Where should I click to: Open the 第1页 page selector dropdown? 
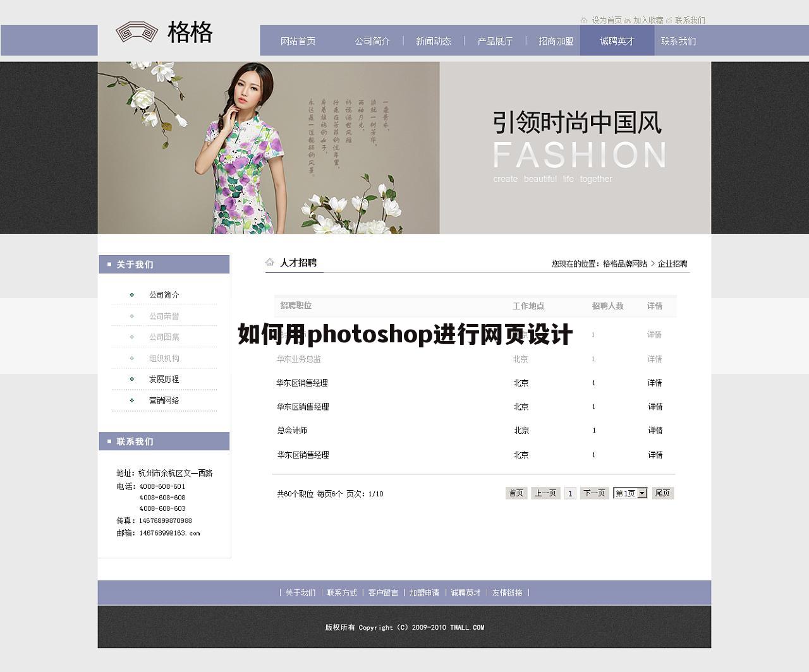(630, 493)
